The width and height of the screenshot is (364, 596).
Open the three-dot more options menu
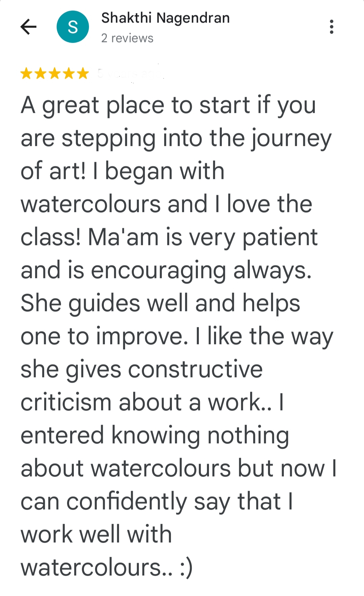(x=332, y=27)
